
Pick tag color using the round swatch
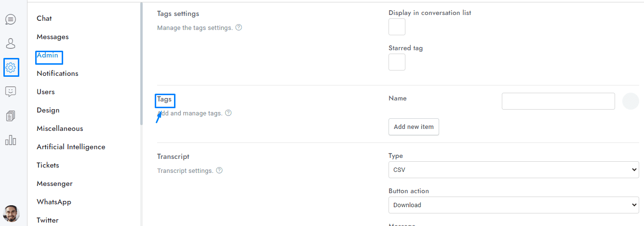click(631, 101)
